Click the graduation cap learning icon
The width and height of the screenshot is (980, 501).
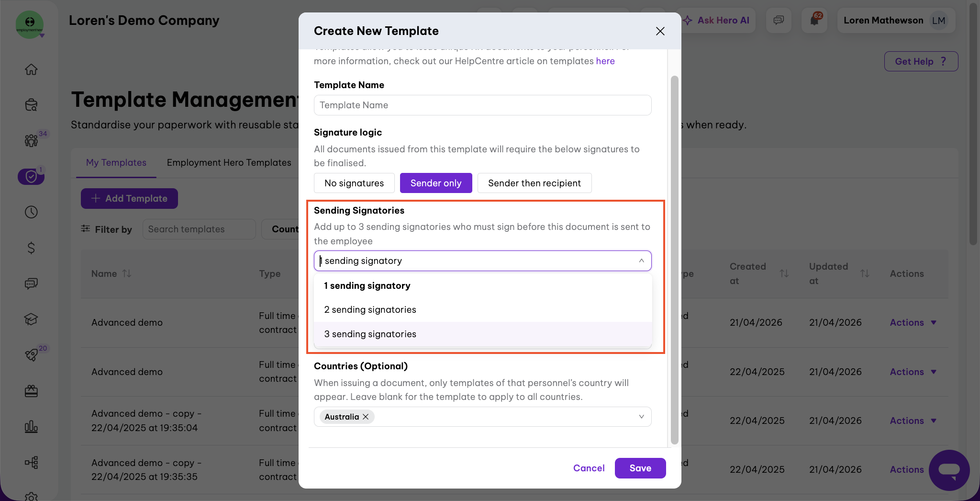pos(31,319)
